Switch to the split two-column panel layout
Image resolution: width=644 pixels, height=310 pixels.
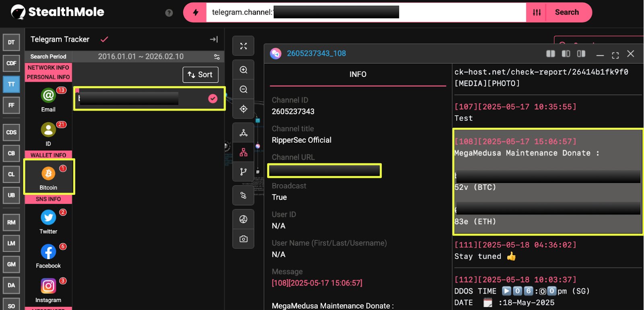550,54
